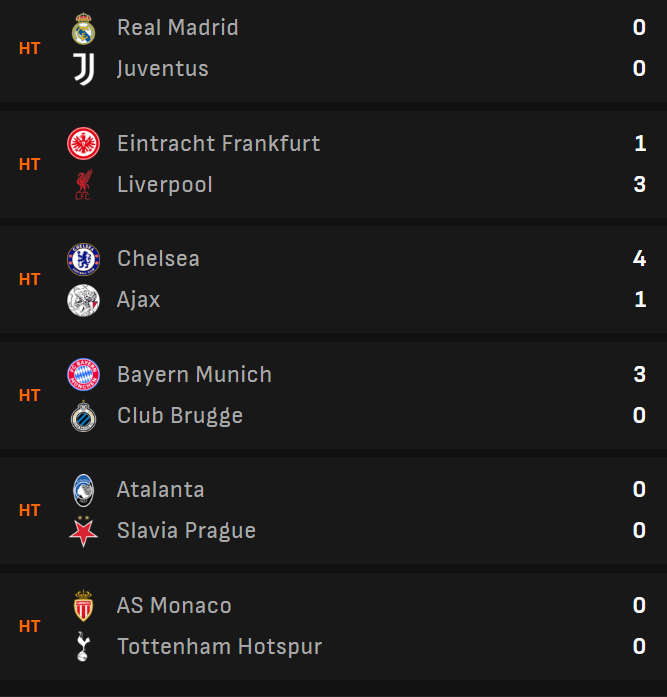Click the Ajax club logo
The image size is (667, 697).
click(x=83, y=300)
